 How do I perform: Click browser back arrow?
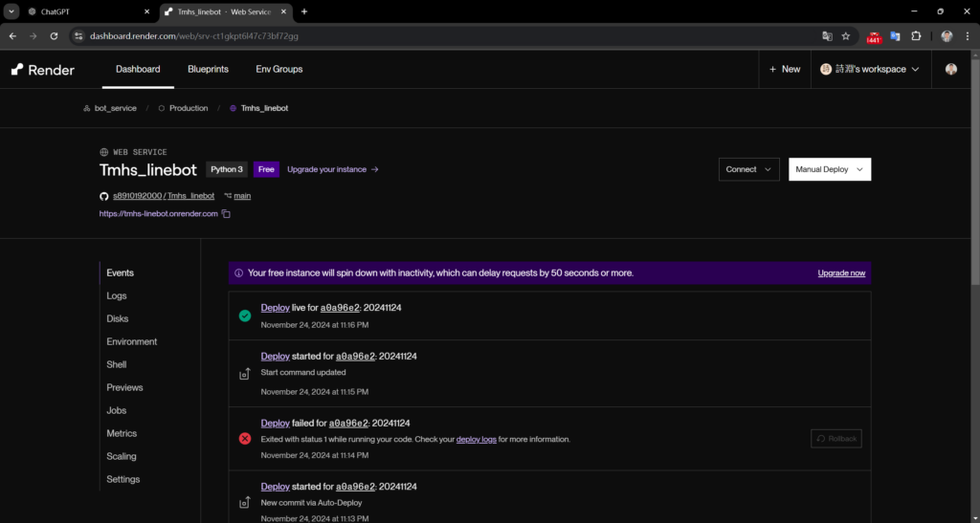(12, 36)
